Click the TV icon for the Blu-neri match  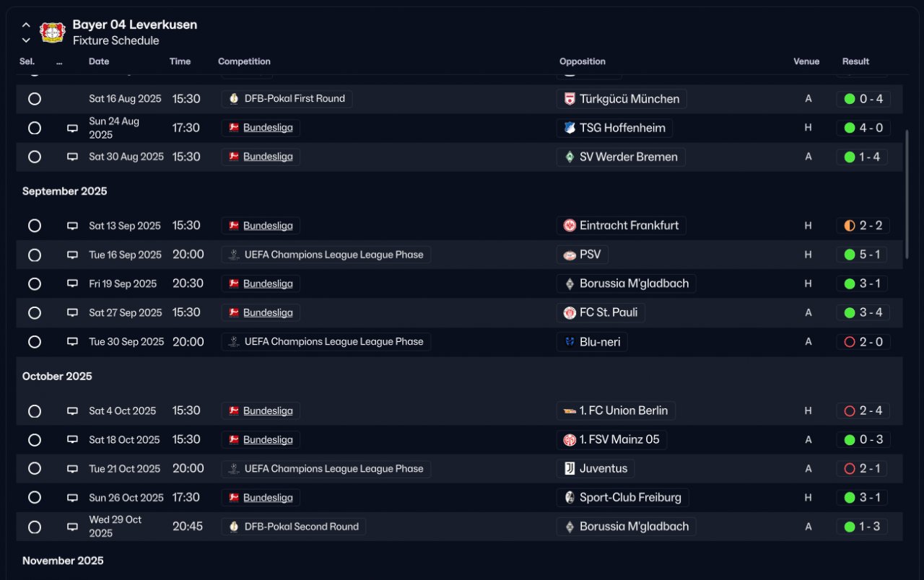click(x=72, y=342)
